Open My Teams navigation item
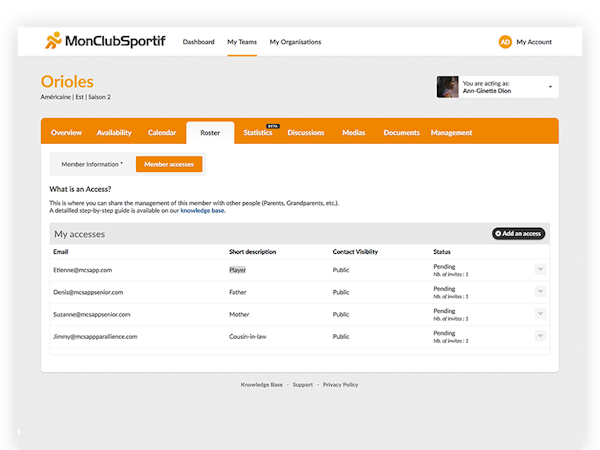 pyautogui.click(x=242, y=42)
